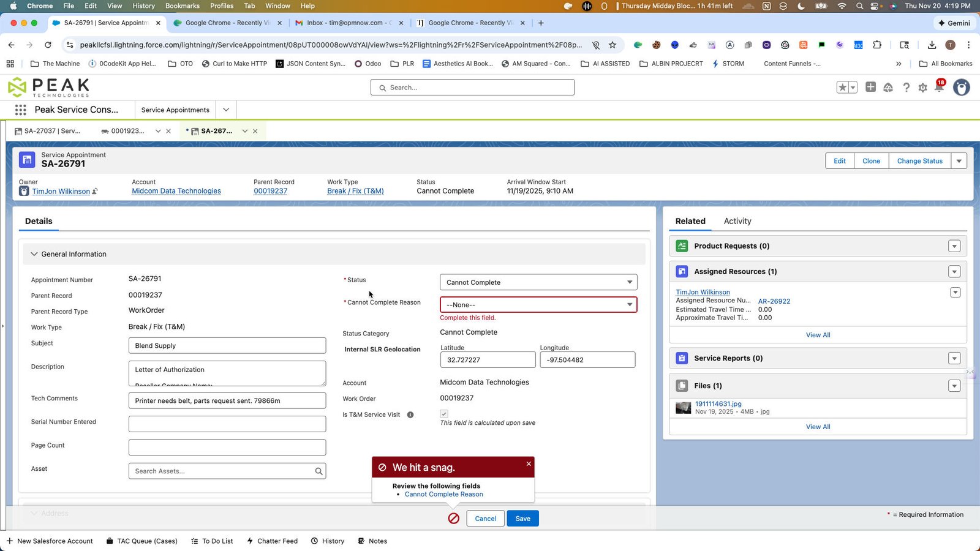Click the Clone button
The image size is (980, 551).
pyautogui.click(x=871, y=161)
